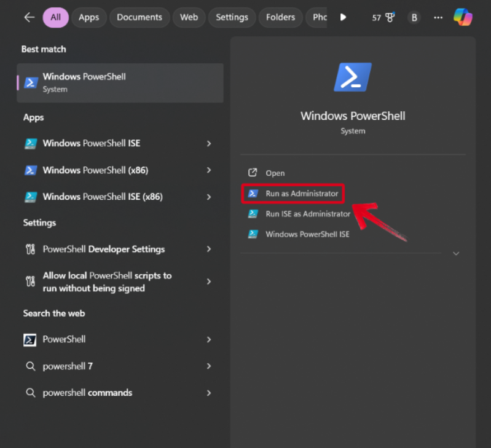The height and width of the screenshot is (448, 491).
Task: Click the large PowerShell icon in preview pane
Action: (x=353, y=78)
